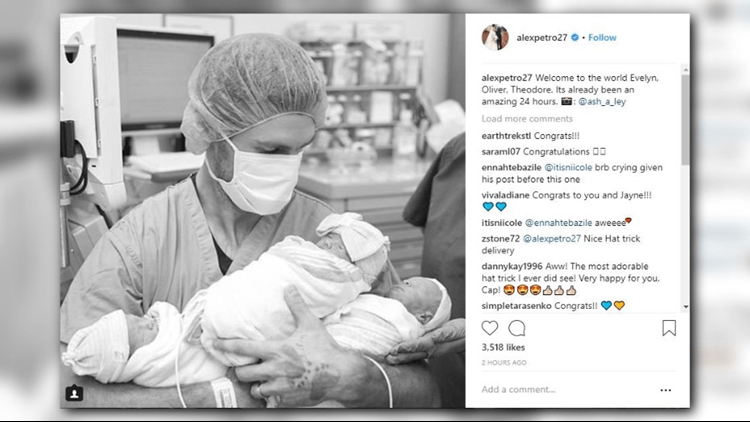750x422 pixels.
Task: Open the @itisniicole mention link
Action: tap(568, 167)
